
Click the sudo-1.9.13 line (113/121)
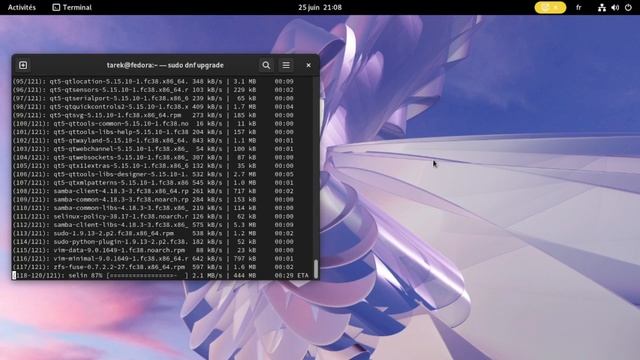(153, 233)
